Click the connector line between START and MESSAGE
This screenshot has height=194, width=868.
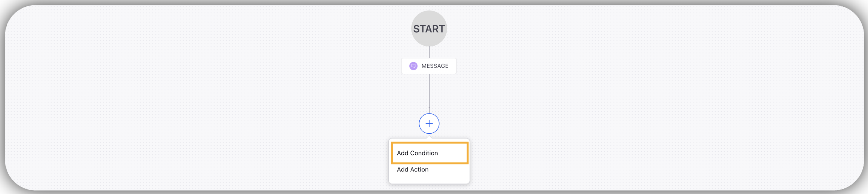pos(429,52)
